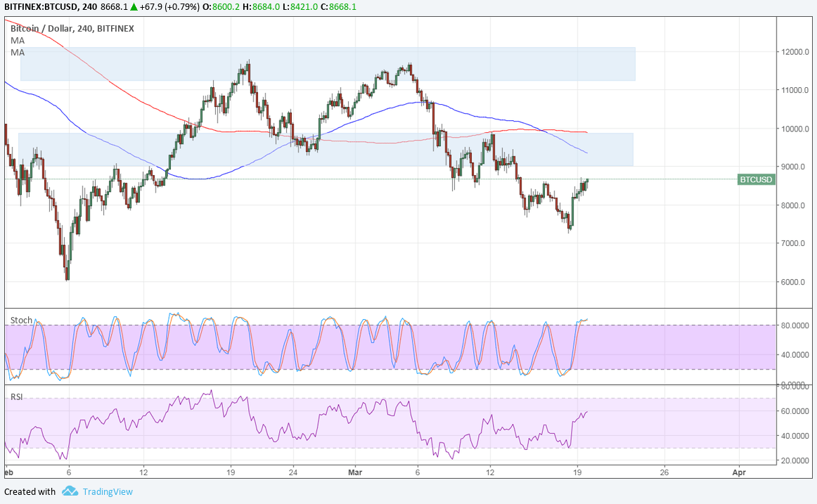Viewport: 817px width, 504px height.
Task: Click the 12000.0 price axis label
Action: pyautogui.click(x=793, y=52)
